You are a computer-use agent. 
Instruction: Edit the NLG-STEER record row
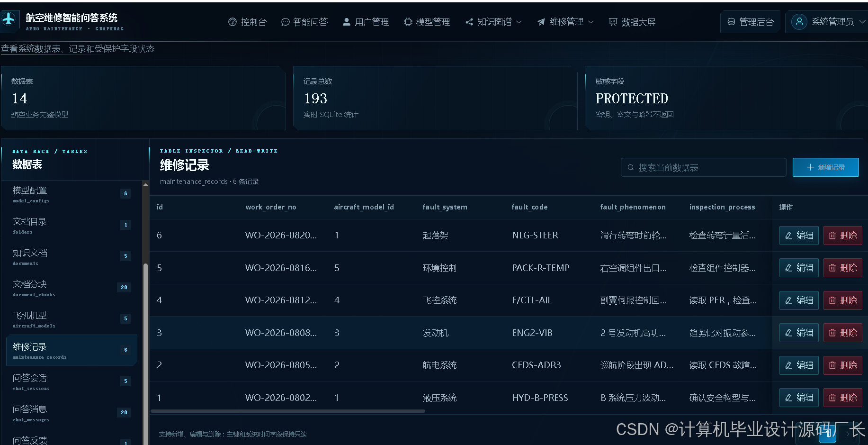pos(799,236)
